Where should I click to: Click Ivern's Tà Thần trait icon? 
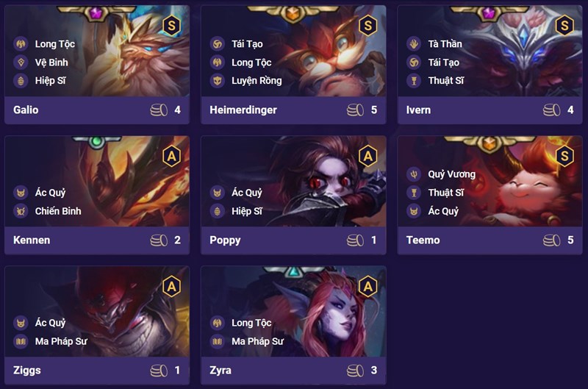tap(414, 44)
